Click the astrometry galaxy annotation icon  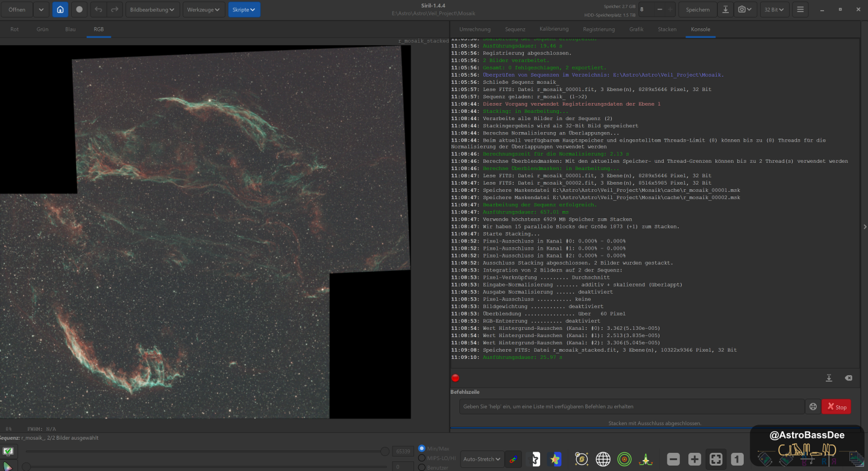click(582, 460)
